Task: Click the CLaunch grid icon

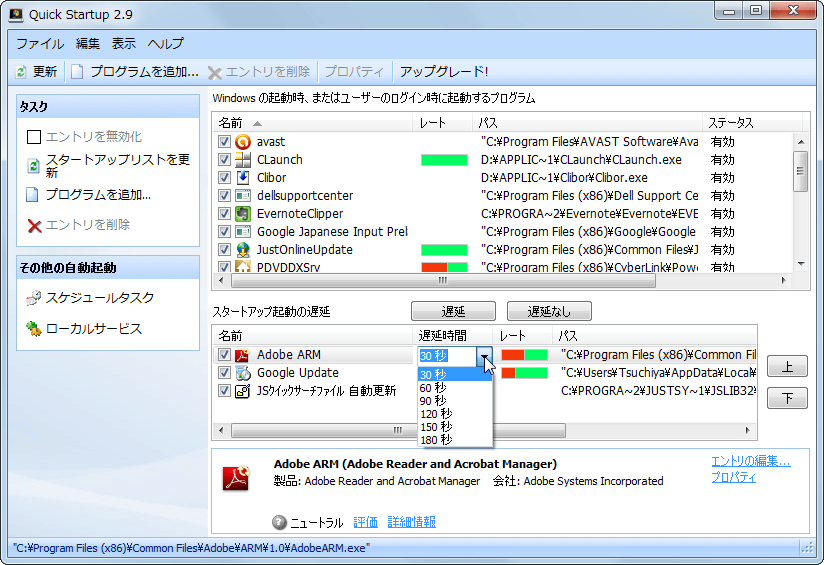Action: point(243,159)
